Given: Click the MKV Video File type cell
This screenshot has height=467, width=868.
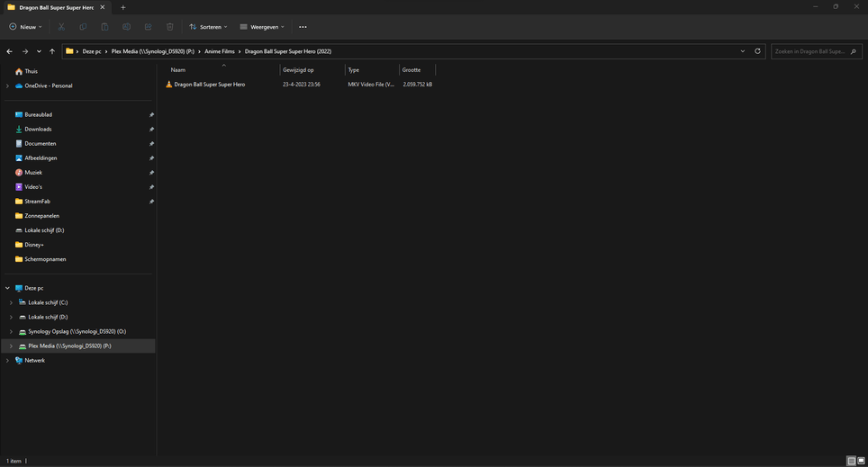Looking at the screenshot, I should [x=371, y=85].
